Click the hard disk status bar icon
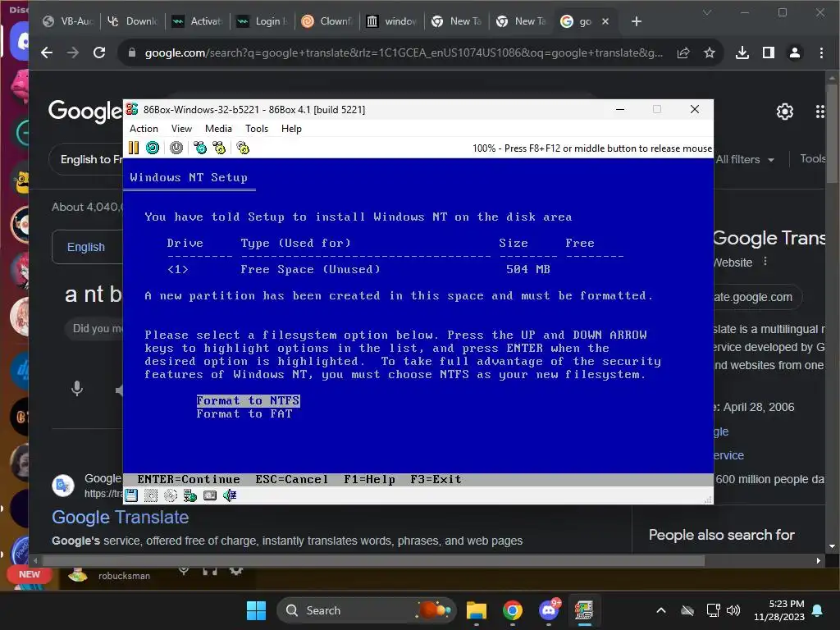The image size is (840, 630). pyautogui.click(x=151, y=495)
